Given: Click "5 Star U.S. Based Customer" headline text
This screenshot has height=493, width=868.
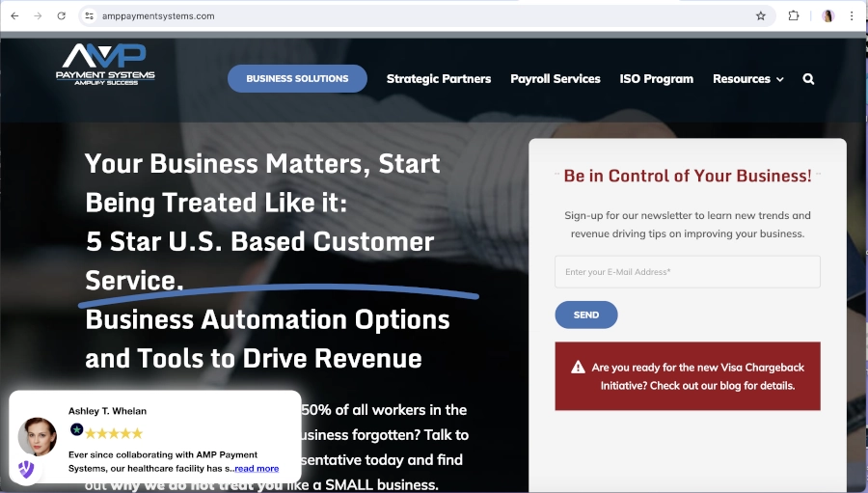Looking at the screenshot, I should [x=260, y=241].
